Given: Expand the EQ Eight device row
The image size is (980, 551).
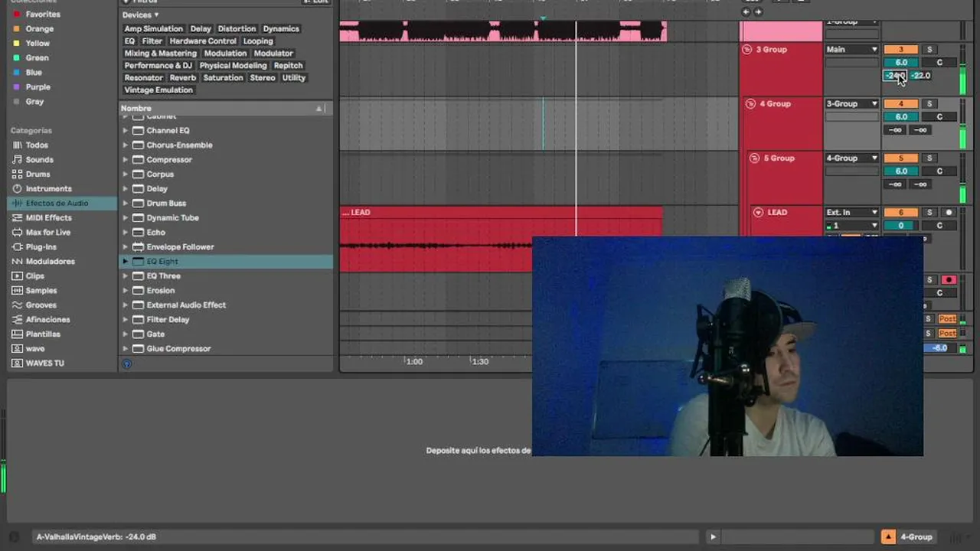Looking at the screenshot, I should click(x=126, y=262).
